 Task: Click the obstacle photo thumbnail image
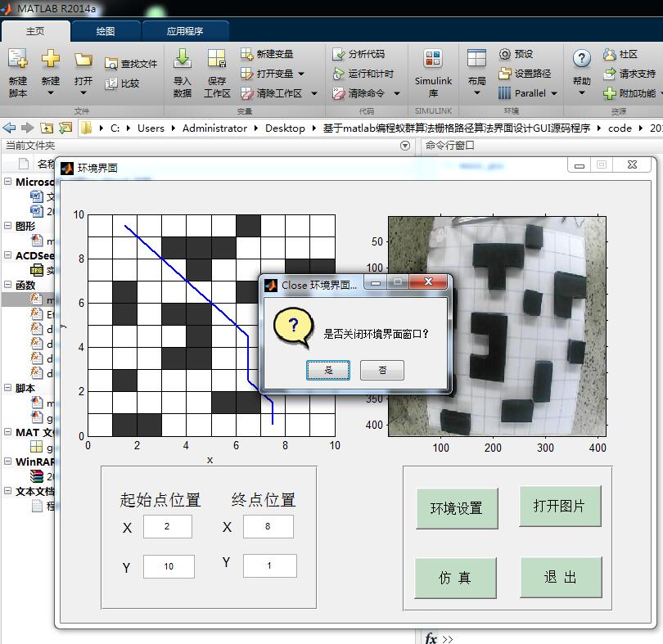point(498,326)
